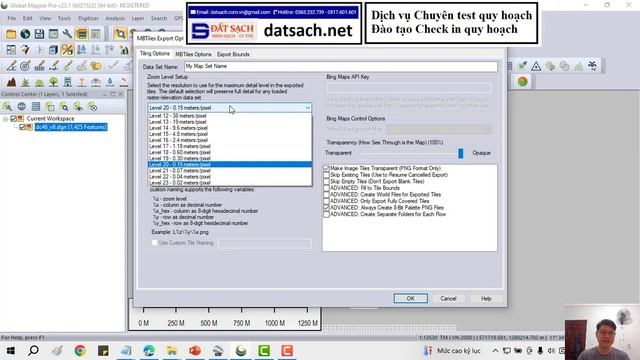Choose Level 23 - 0.02 meters/pixel
This screenshot has height=360, width=640.
click(x=230, y=183)
